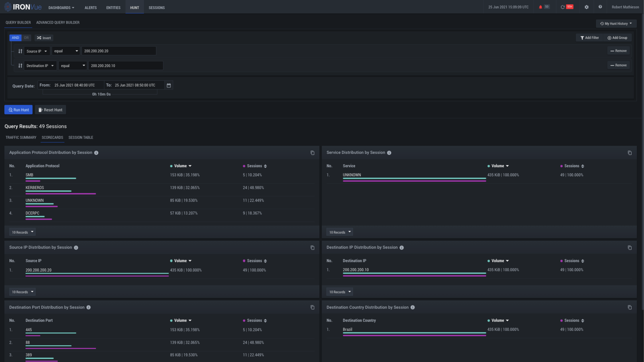The width and height of the screenshot is (644, 362).
Task: Copy Destination Country Distribution scorecard
Action: 629,307
